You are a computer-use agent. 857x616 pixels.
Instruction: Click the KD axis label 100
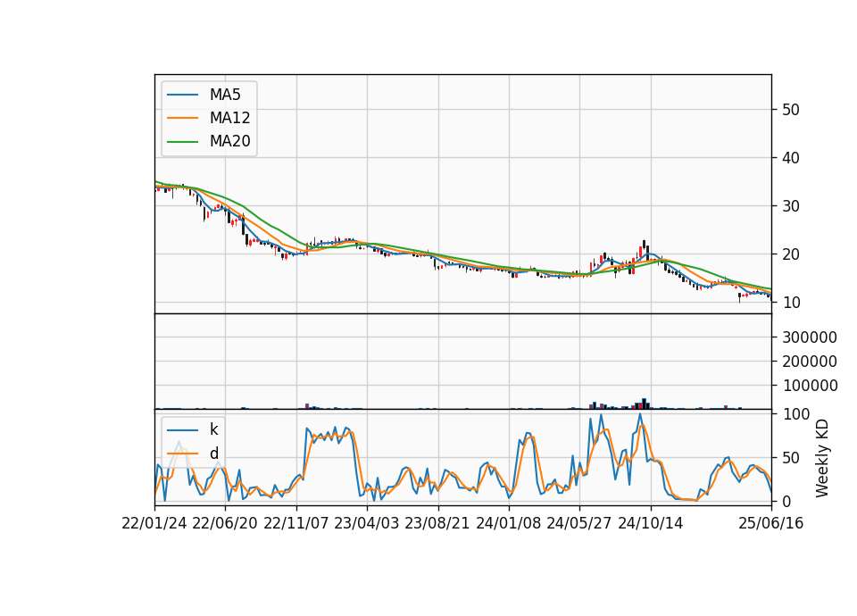[x=795, y=414]
